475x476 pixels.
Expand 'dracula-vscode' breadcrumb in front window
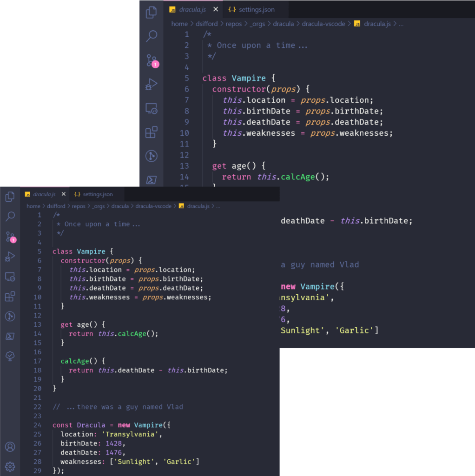[153, 206]
